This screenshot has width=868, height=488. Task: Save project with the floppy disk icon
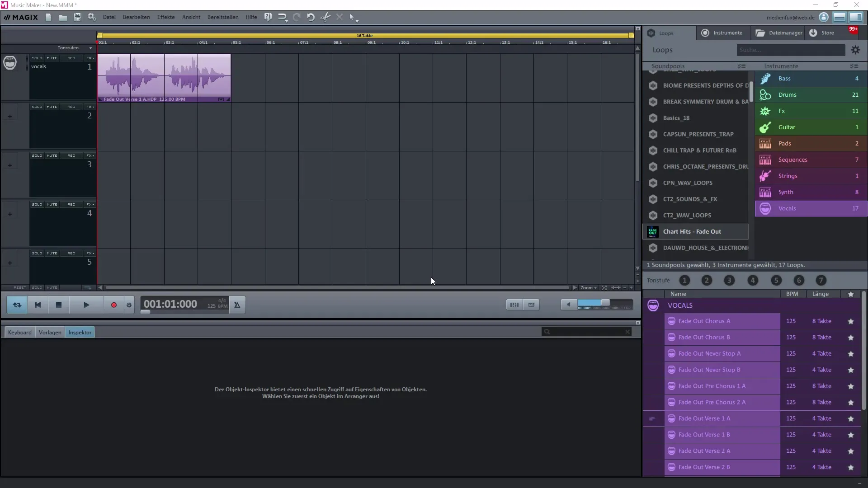coord(78,17)
